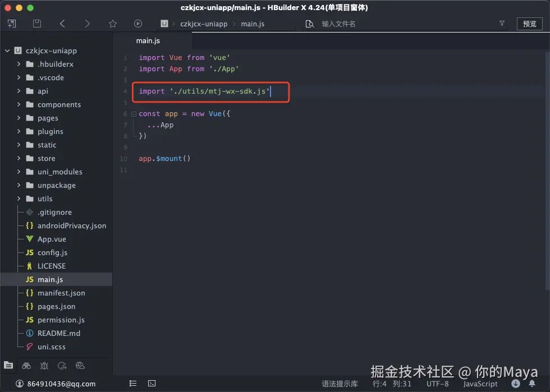Expand the pages folder

pos(19,118)
